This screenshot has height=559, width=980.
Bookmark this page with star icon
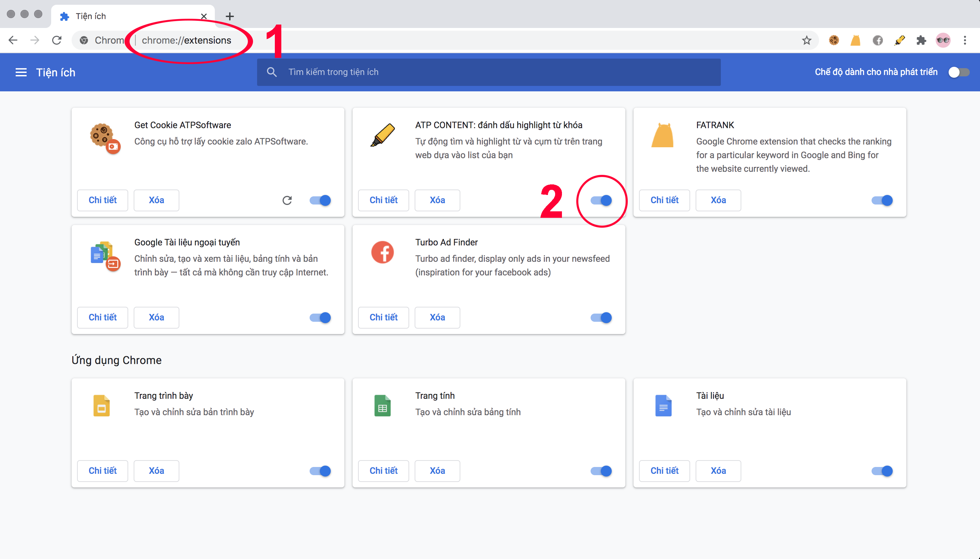pyautogui.click(x=806, y=40)
